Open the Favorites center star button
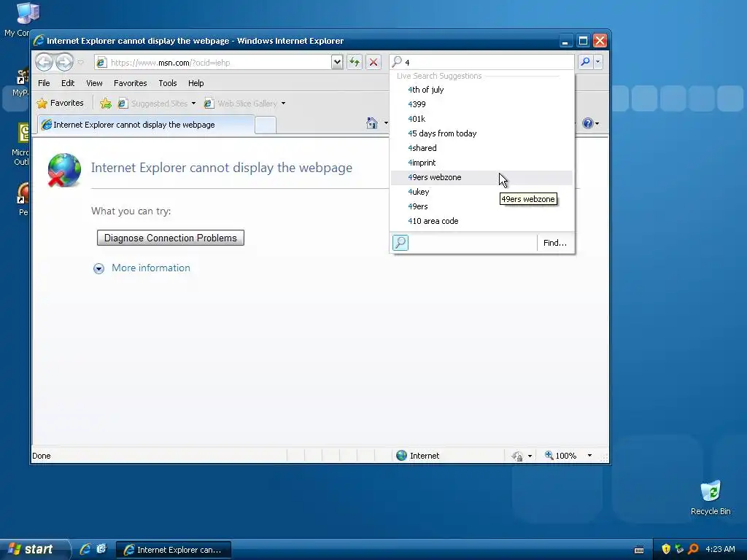The height and width of the screenshot is (560, 747). [x=60, y=103]
